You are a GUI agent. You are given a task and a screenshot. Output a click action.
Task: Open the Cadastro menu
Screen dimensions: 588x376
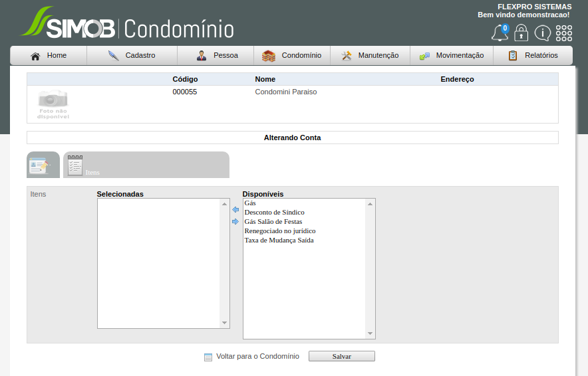(132, 55)
